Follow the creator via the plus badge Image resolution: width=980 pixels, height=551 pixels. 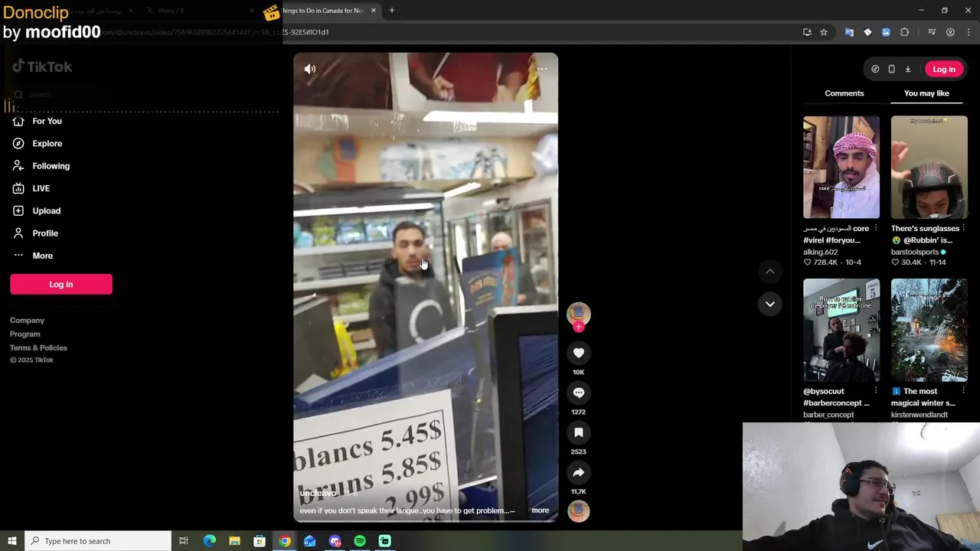point(579,327)
